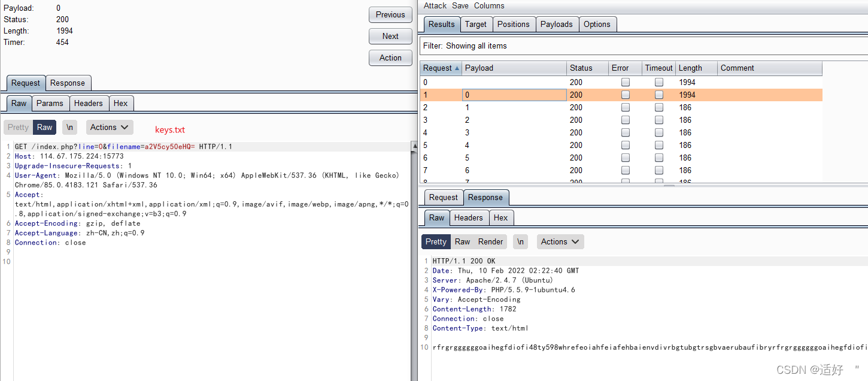Switch to the Target tab
Viewport: 868px width, 381px height.
476,24
